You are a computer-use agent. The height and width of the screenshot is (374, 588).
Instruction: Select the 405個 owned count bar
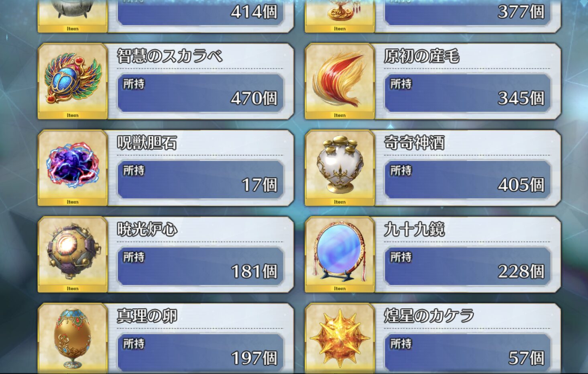[468, 180]
